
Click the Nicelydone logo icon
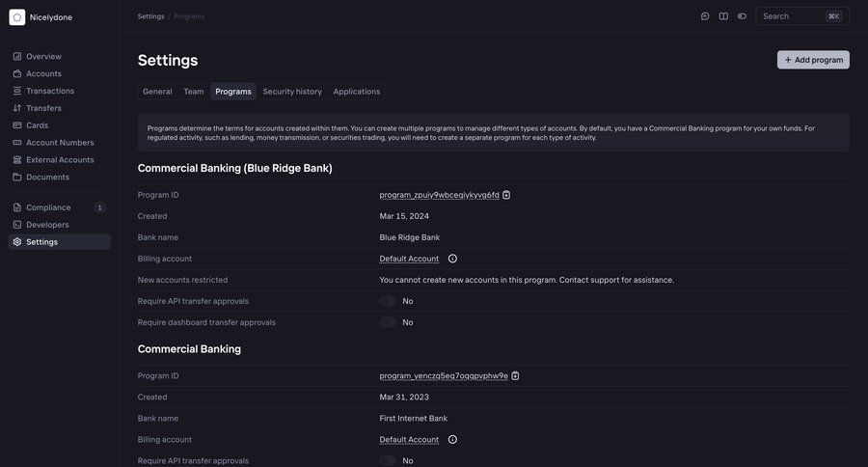click(17, 17)
